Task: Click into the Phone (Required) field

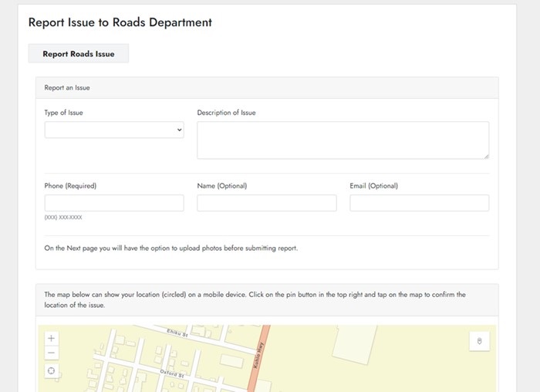Action: click(114, 203)
